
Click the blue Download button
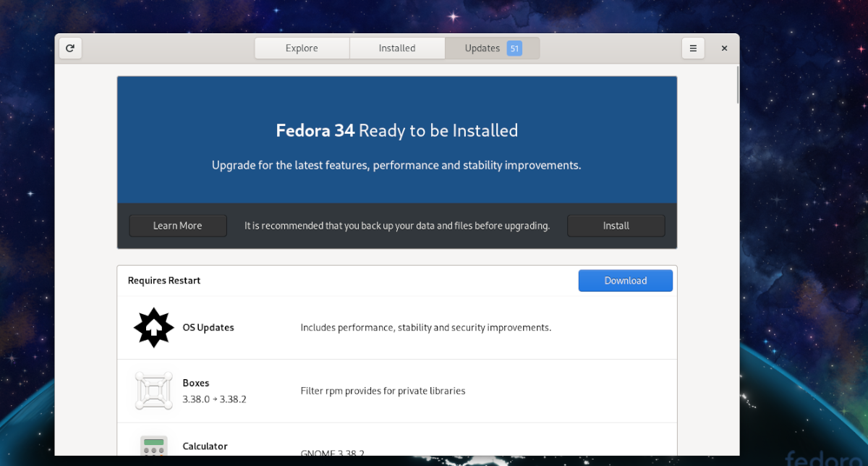click(626, 281)
